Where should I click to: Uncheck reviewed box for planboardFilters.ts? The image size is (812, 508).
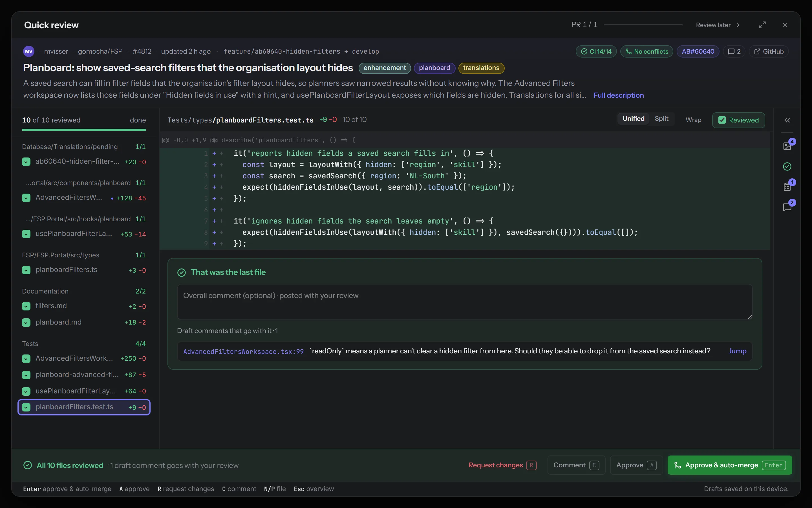pos(26,270)
